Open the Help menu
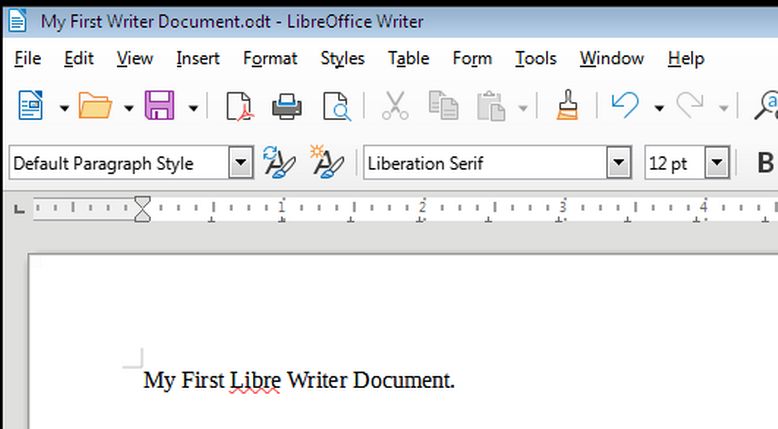 click(686, 59)
